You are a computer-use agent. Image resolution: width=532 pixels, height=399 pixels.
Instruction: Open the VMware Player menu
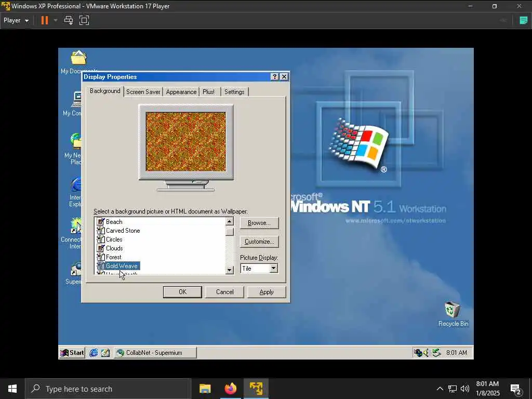coord(16,20)
